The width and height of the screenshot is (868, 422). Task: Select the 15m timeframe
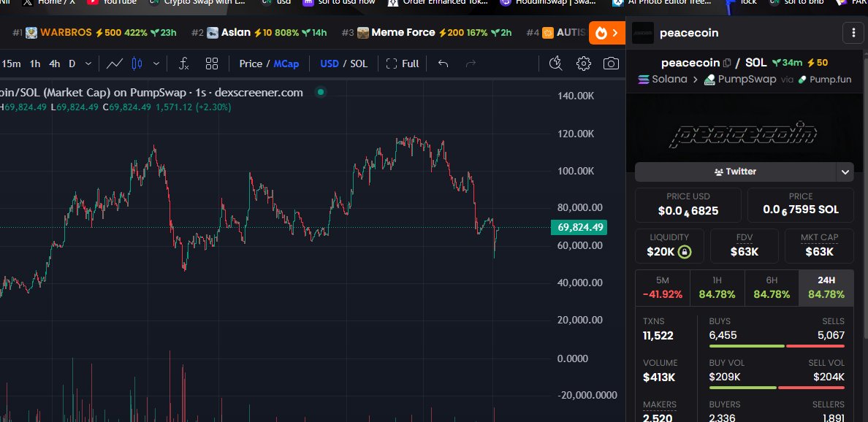click(x=11, y=64)
